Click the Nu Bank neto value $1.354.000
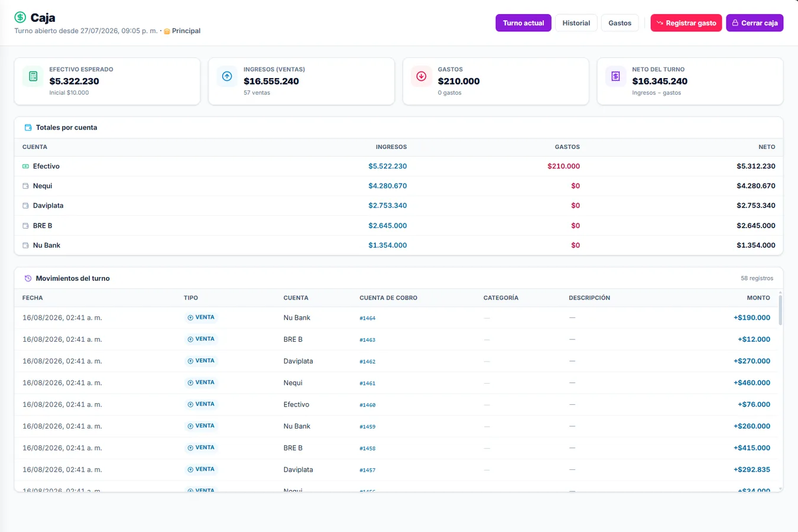 pos(756,245)
